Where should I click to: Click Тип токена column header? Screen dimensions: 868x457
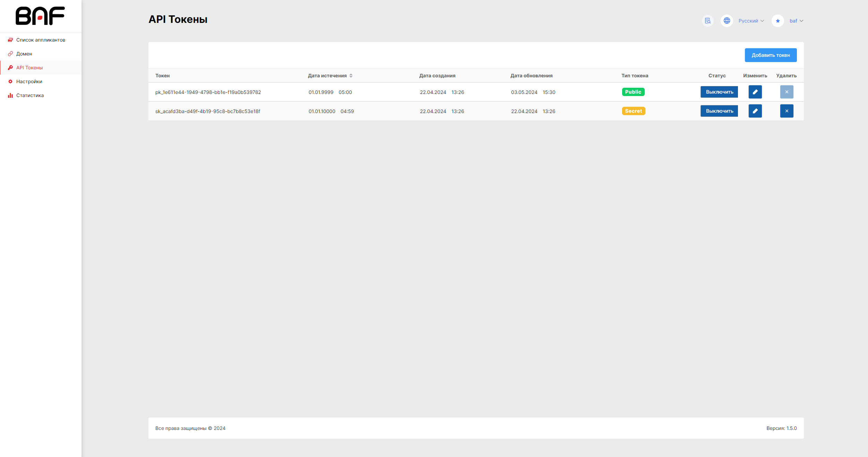click(635, 76)
